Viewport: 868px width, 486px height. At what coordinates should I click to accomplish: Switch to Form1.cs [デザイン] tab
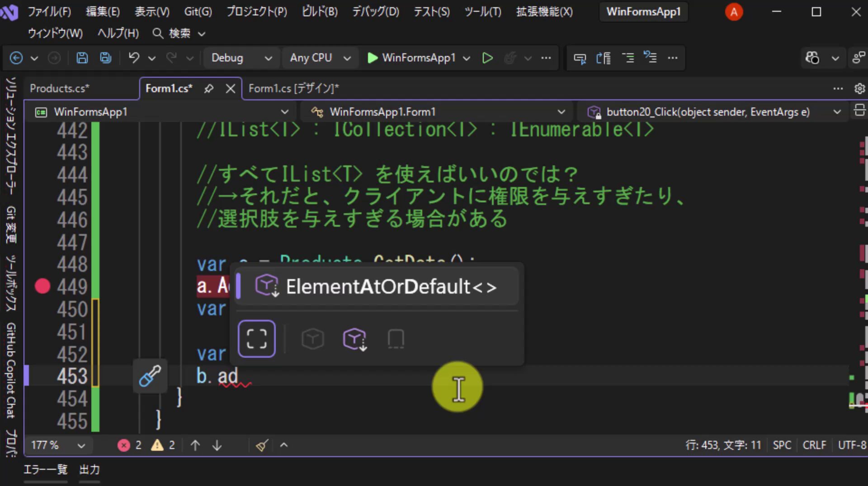pos(293,89)
